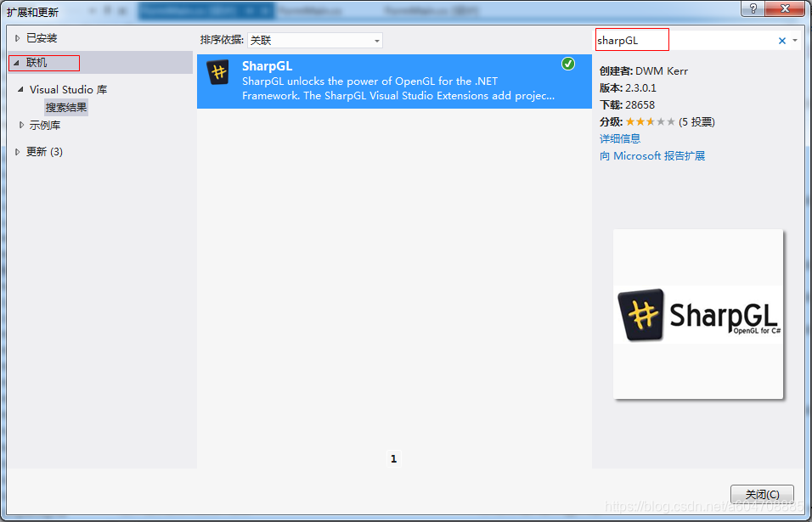Click the 下载: 28658 text
The image size is (812, 522).
pos(627,105)
